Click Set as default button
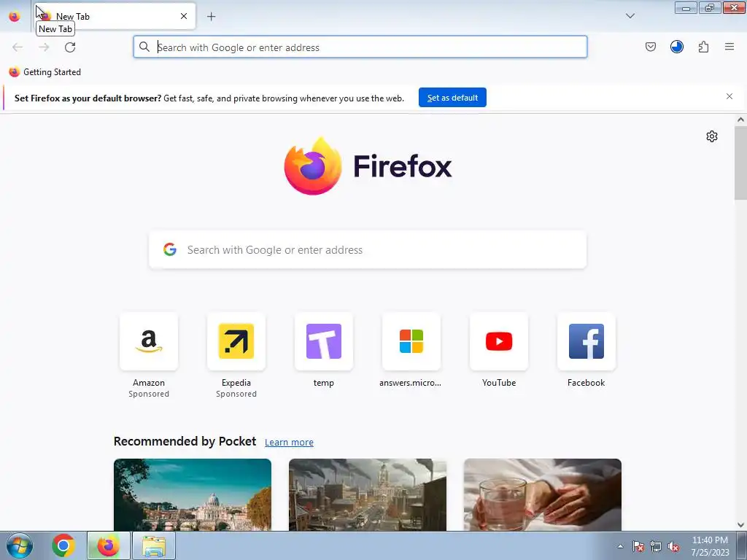 pyautogui.click(x=452, y=98)
